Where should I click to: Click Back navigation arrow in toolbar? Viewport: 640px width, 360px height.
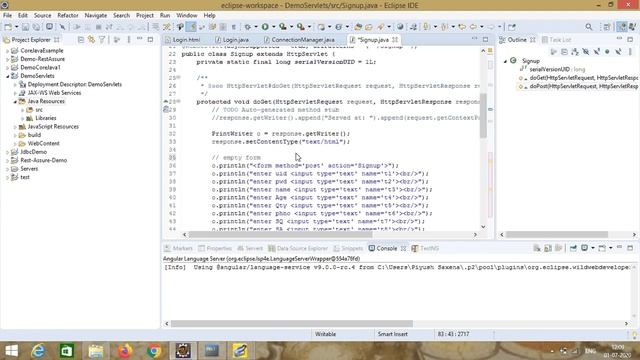click(x=473, y=27)
